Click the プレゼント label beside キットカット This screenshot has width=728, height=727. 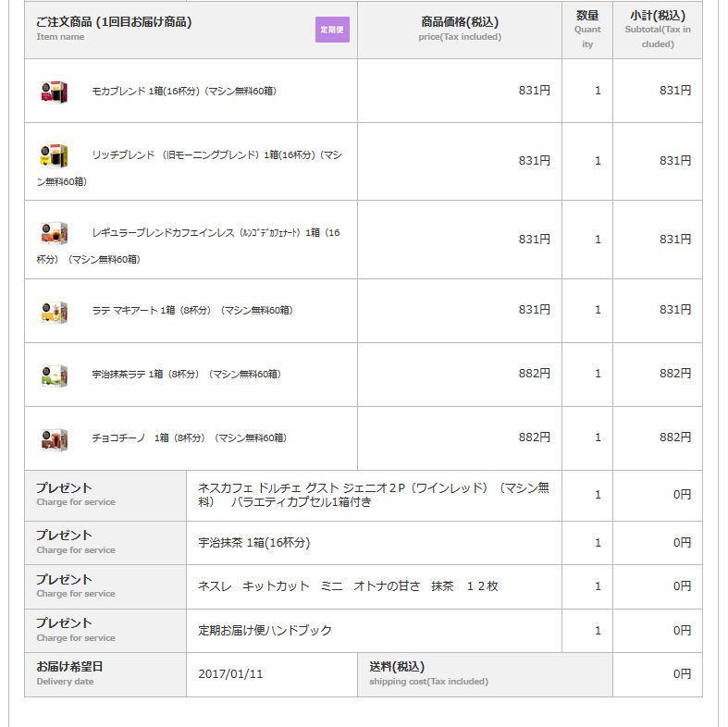coord(64,579)
